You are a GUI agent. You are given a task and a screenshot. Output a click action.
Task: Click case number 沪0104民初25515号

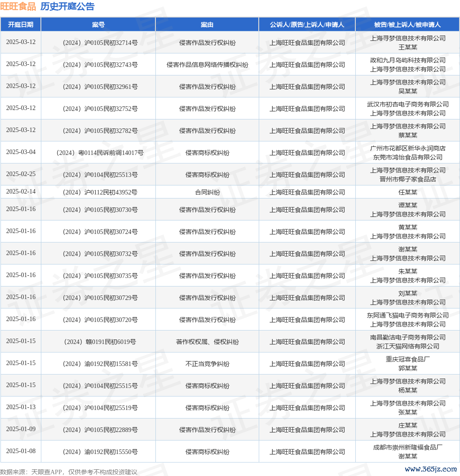tap(100, 386)
